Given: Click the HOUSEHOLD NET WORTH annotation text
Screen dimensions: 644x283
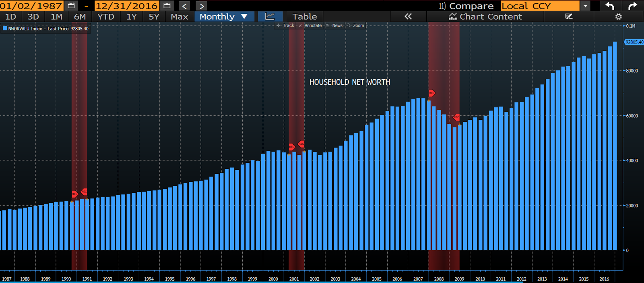Looking at the screenshot, I should click(x=350, y=82).
